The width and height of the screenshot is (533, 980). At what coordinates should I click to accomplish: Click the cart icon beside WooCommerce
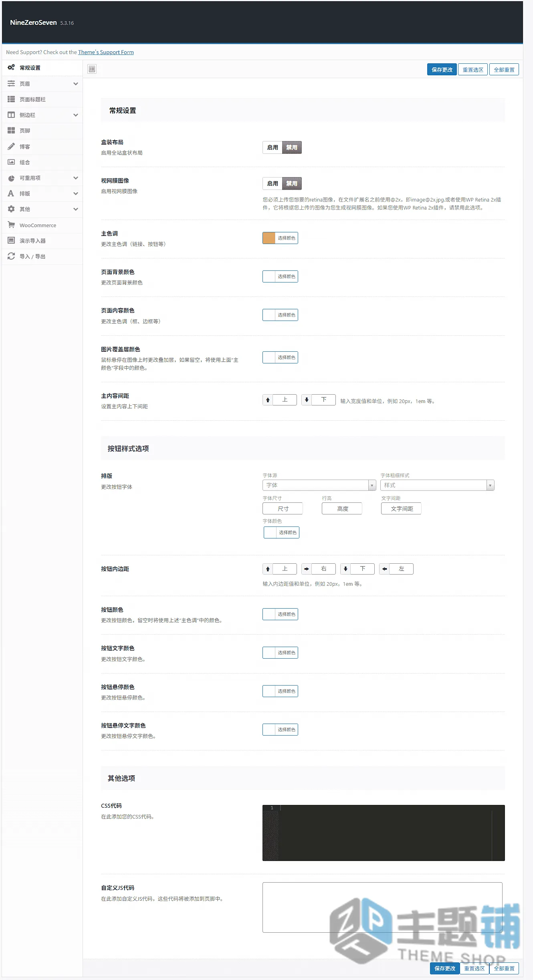click(11, 225)
